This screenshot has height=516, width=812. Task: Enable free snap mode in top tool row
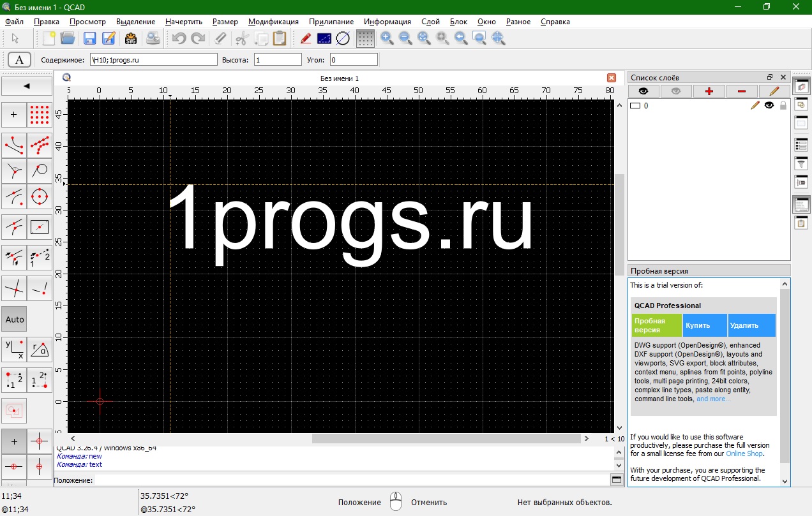14,115
